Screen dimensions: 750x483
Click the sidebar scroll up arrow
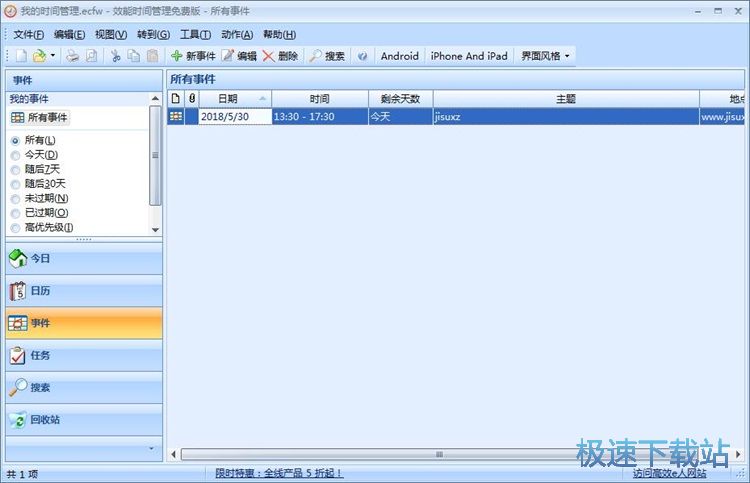click(x=155, y=99)
